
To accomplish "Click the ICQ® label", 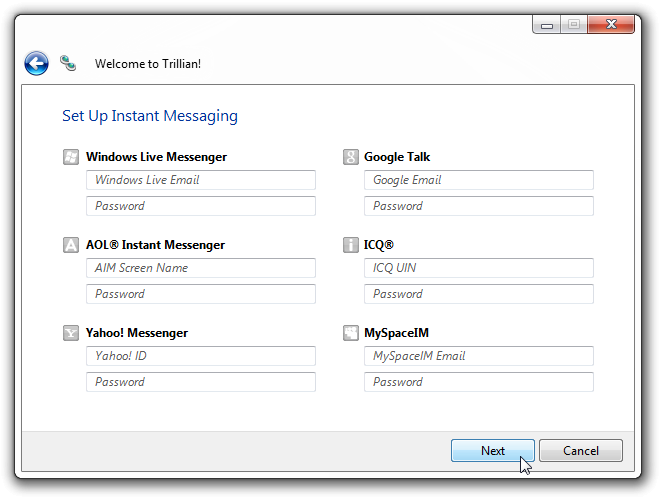I will point(379,245).
